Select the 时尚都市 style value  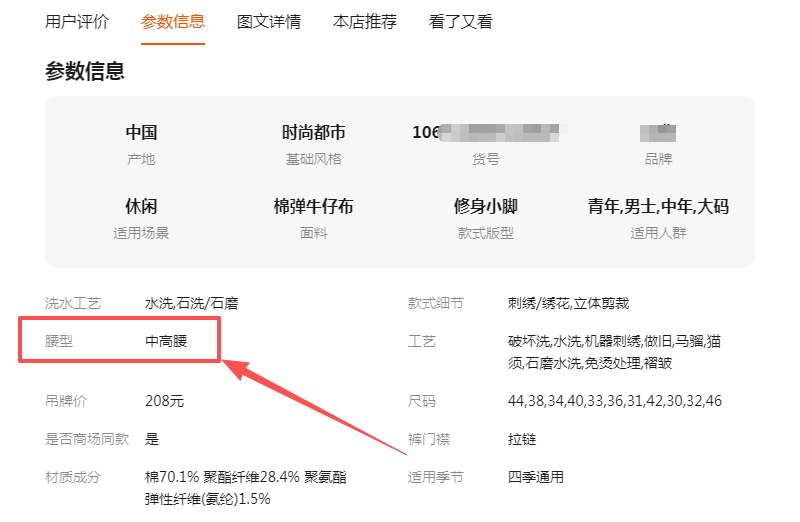(x=313, y=132)
